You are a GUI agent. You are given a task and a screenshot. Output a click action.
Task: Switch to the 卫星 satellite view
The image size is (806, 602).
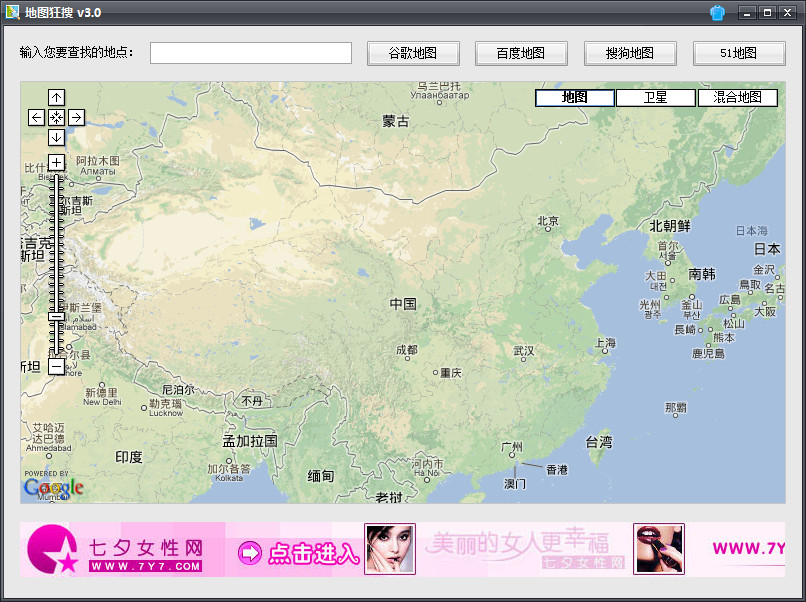pyautogui.click(x=655, y=98)
